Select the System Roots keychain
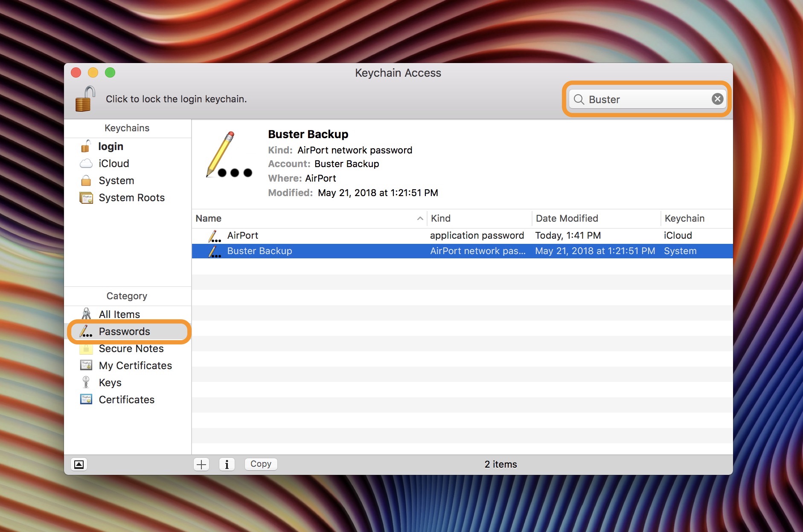803x532 pixels. click(x=131, y=198)
